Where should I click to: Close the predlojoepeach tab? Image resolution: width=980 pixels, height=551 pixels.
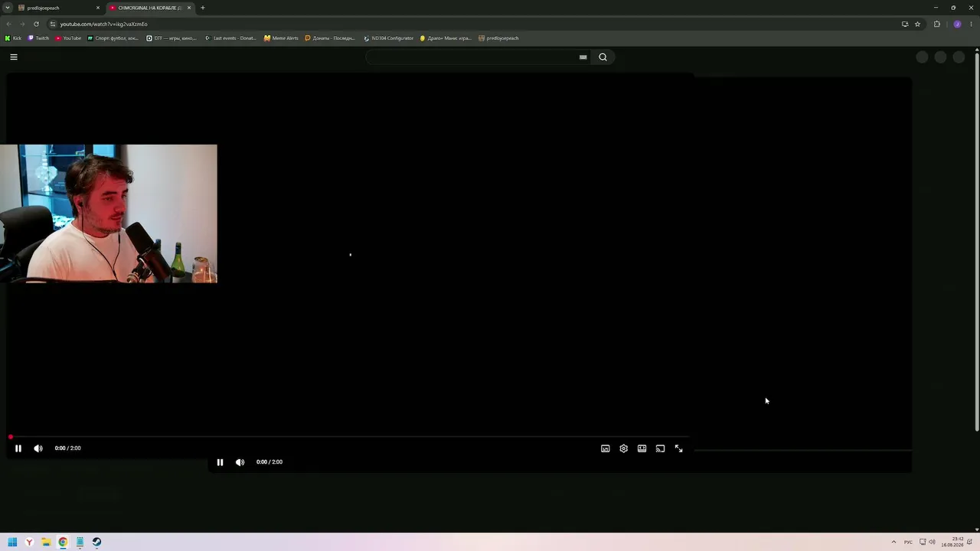[98, 8]
